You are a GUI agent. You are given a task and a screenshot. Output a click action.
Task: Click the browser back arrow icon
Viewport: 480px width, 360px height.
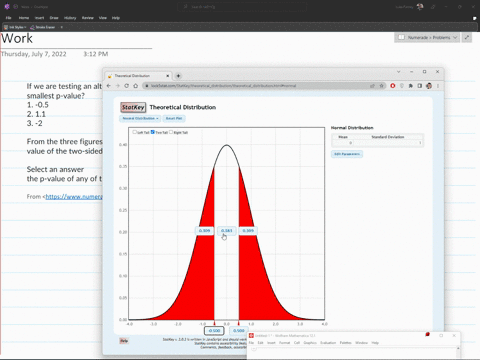pos(109,86)
